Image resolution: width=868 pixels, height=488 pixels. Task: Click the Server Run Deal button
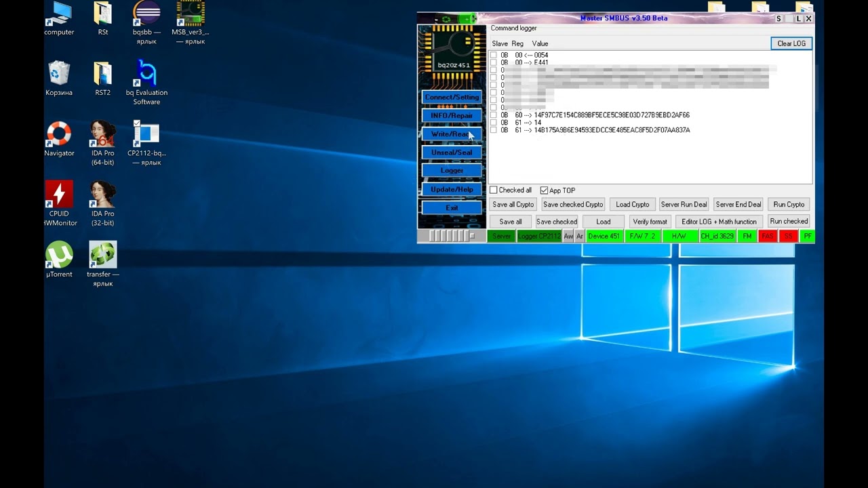[x=684, y=204]
